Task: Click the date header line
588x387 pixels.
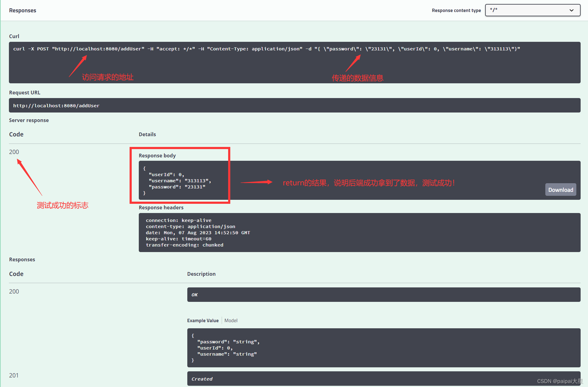Action: (198, 233)
